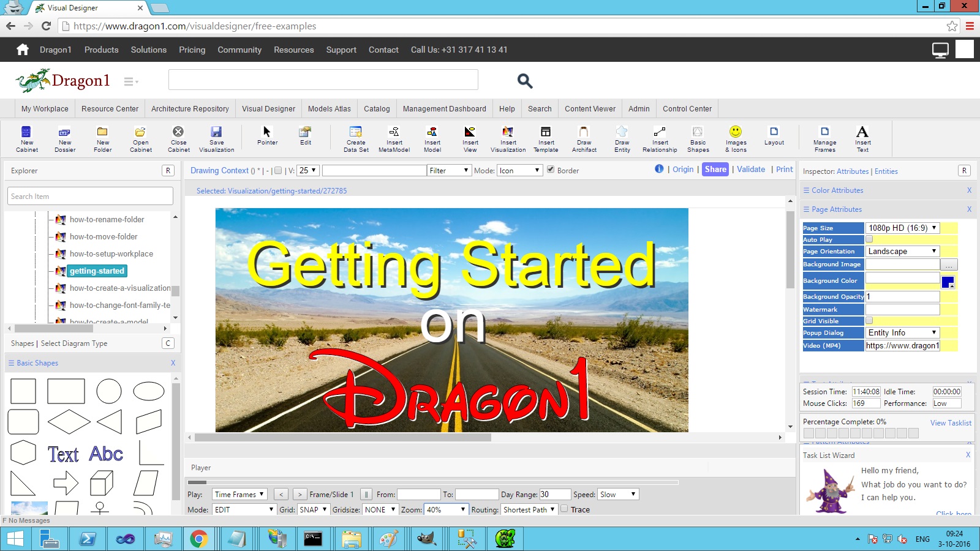Open the Pricing menu in top navigation

pyautogui.click(x=192, y=50)
